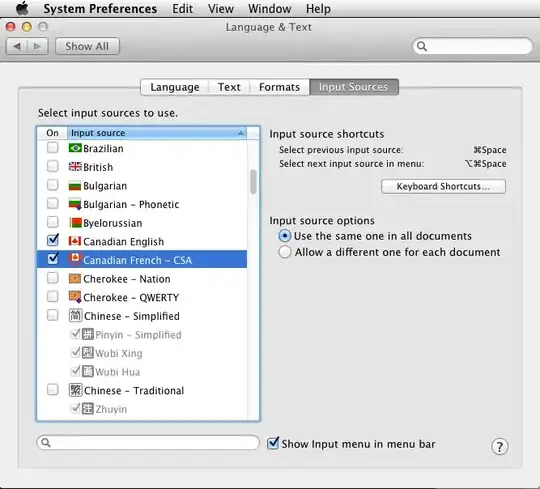Open Keyboard Shortcuts… button
Image resolution: width=540 pixels, height=489 pixels.
coord(443,186)
